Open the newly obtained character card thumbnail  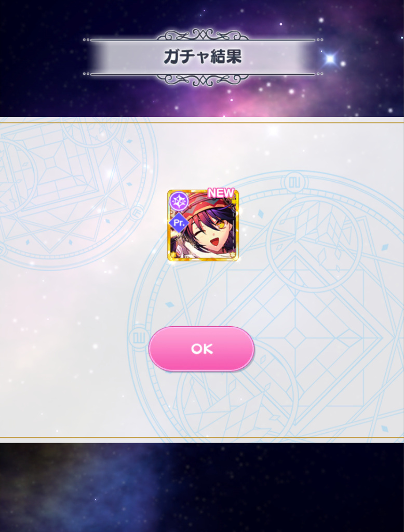click(203, 225)
